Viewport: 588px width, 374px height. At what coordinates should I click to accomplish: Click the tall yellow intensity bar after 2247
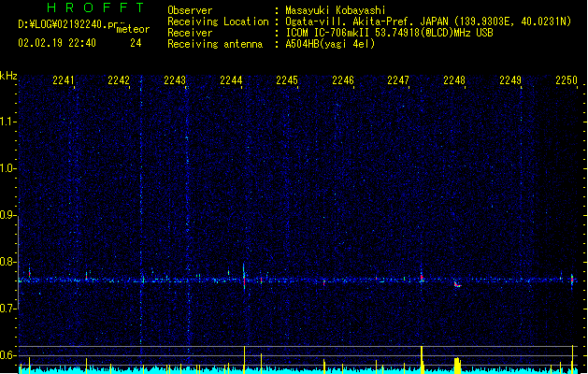(x=422, y=359)
